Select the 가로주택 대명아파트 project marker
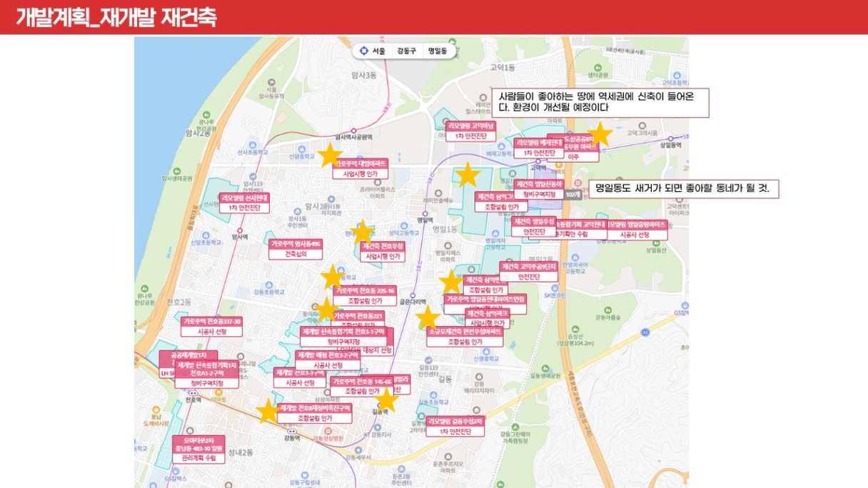Image resolution: width=868 pixels, height=488 pixels. pyautogui.click(x=360, y=168)
